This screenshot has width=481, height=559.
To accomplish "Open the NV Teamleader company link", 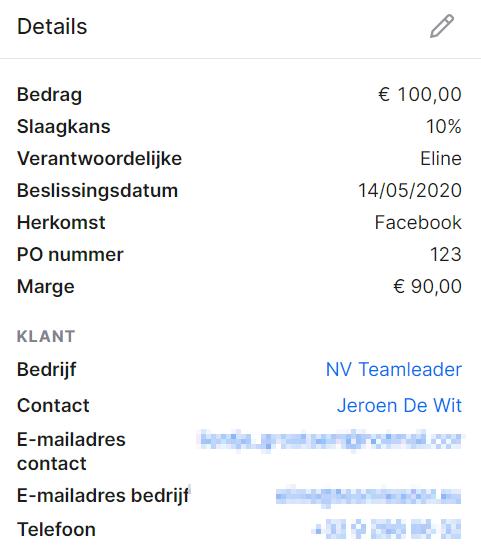I will (394, 369).
